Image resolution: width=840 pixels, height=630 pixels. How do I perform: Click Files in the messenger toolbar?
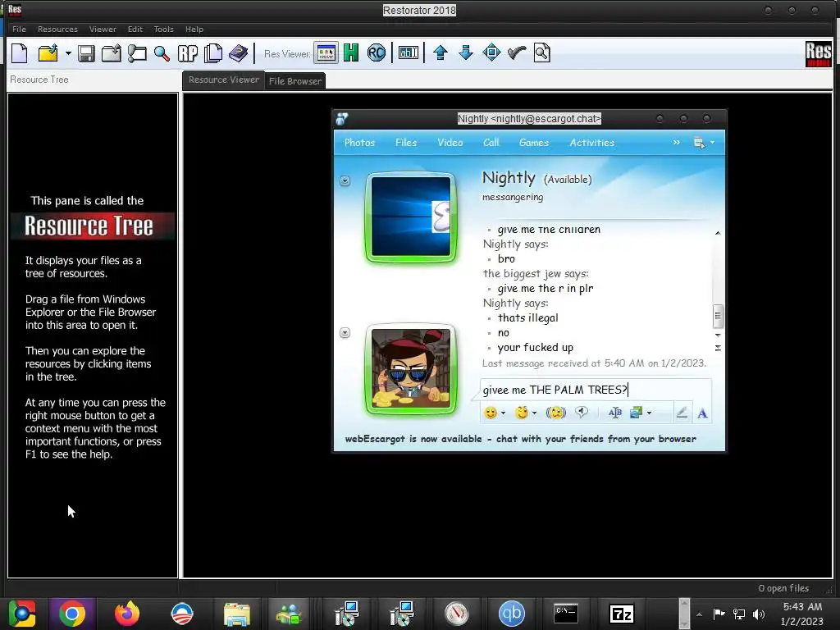tap(405, 143)
